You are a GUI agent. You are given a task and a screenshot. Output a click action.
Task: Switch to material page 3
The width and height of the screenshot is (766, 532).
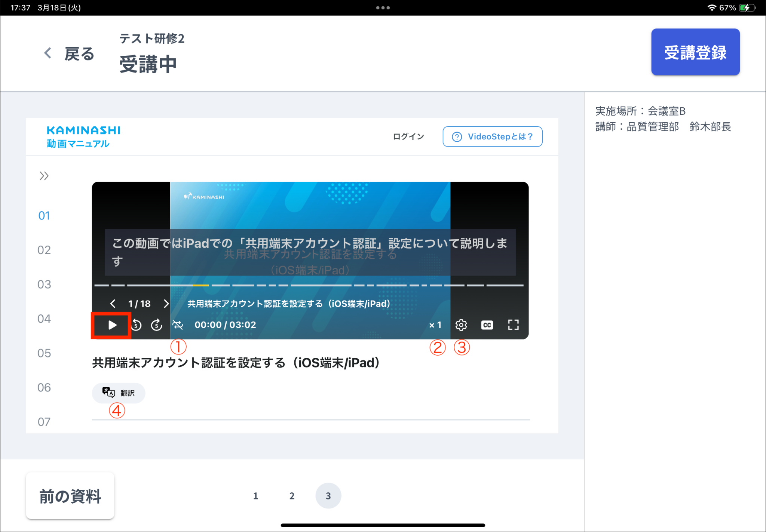(328, 496)
